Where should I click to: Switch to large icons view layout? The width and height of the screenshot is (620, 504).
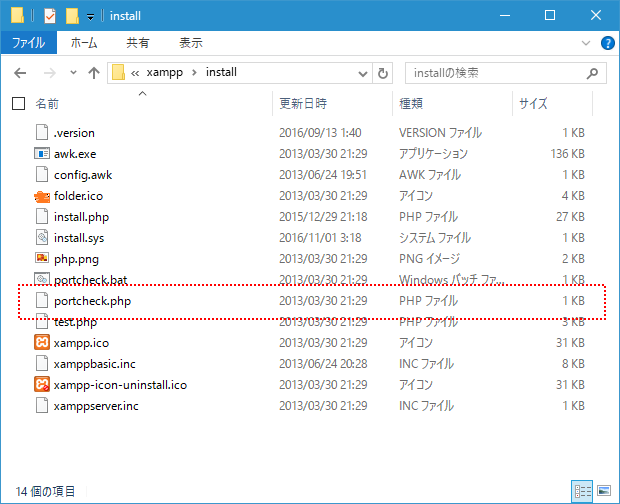coord(604,491)
